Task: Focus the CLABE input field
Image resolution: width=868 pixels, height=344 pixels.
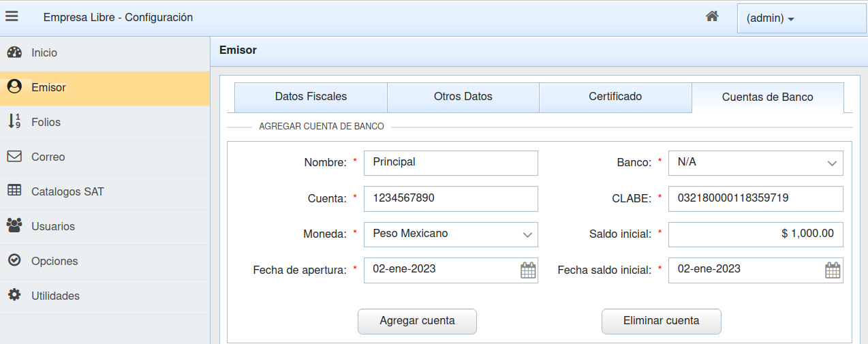Action: pyautogui.click(x=755, y=199)
